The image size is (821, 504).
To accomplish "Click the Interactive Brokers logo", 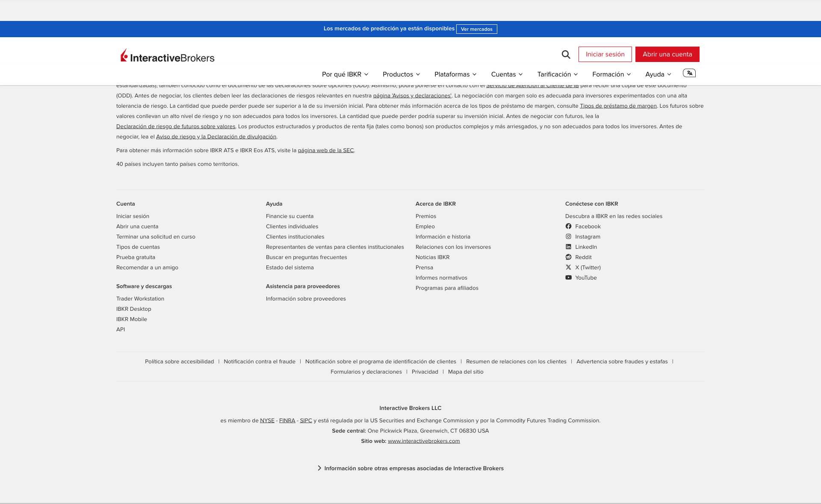I will click(x=167, y=56).
